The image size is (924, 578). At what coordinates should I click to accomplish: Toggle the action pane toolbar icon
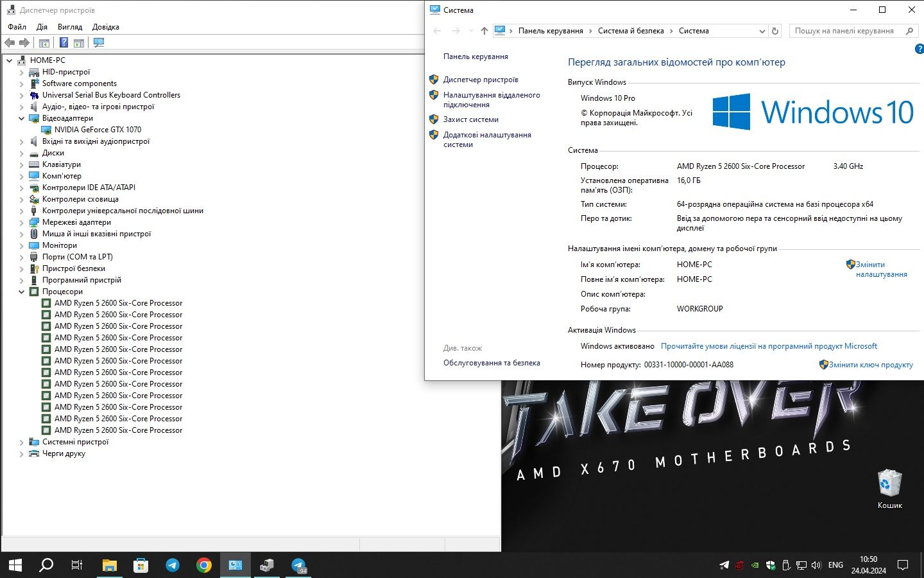pos(79,43)
